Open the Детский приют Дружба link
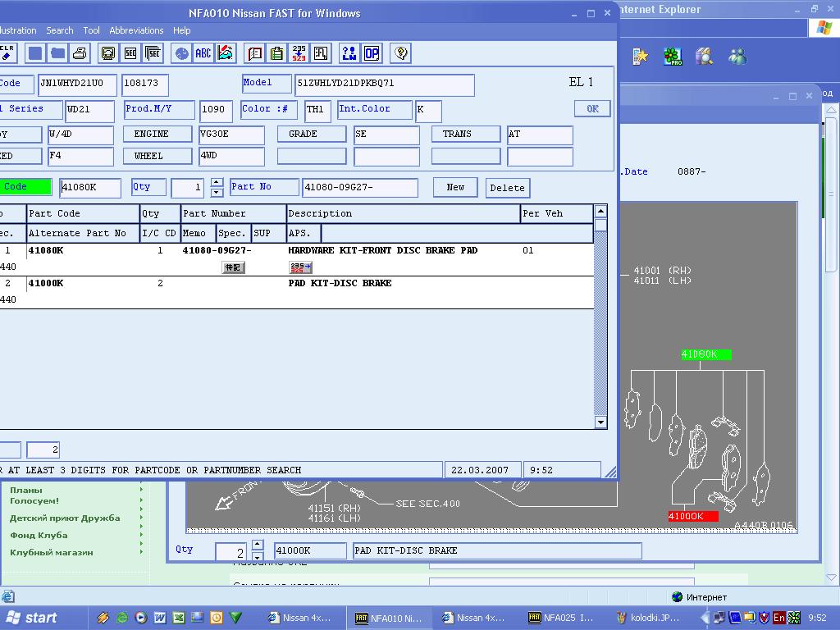This screenshot has width=840, height=630. point(65,518)
